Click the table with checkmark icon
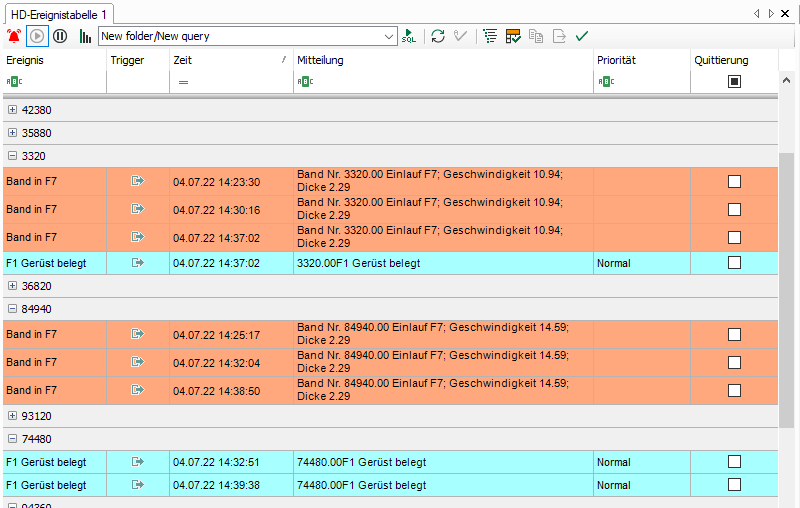Screen dimensions: 800x508 click(513, 36)
